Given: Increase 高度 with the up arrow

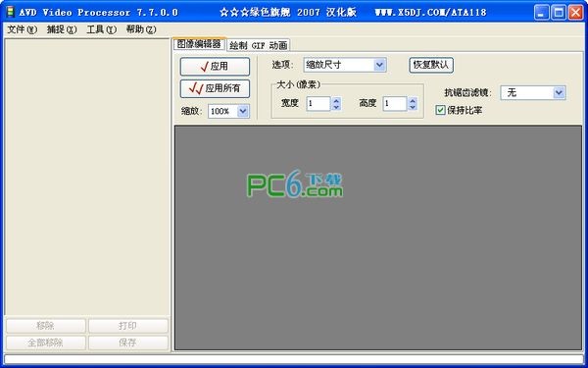Looking at the screenshot, I should coord(413,100).
